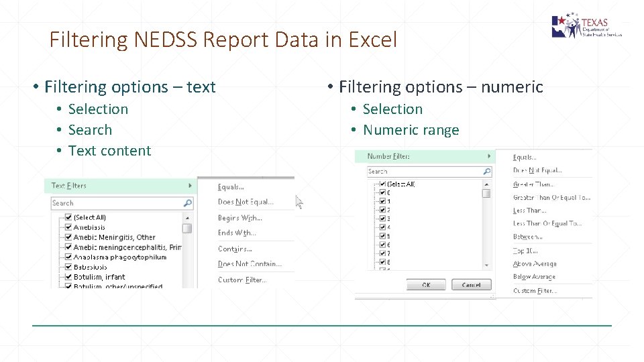This screenshot has width=644, height=362.
Task: Choose Contains... filter option
Action: coord(235,249)
